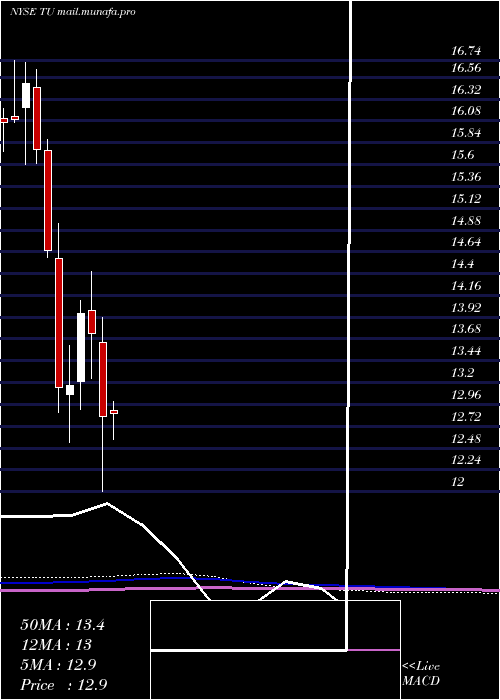Click the 14.16 price axis label
Viewport: 500px width, 700px height.
466,285
